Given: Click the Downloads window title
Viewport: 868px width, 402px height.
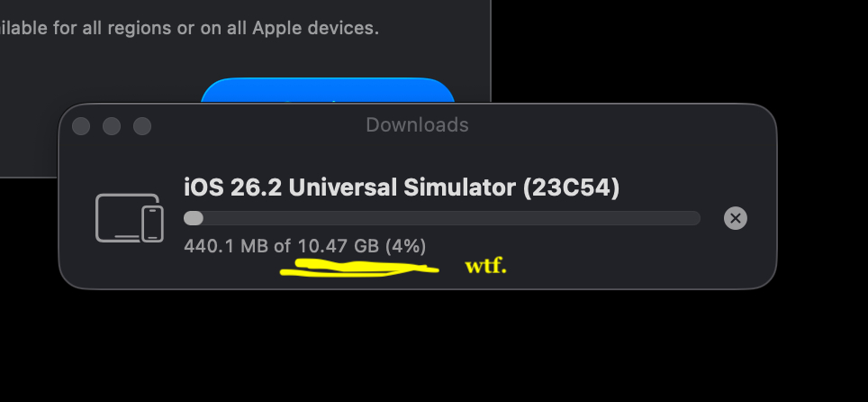Looking at the screenshot, I should (417, 125).
